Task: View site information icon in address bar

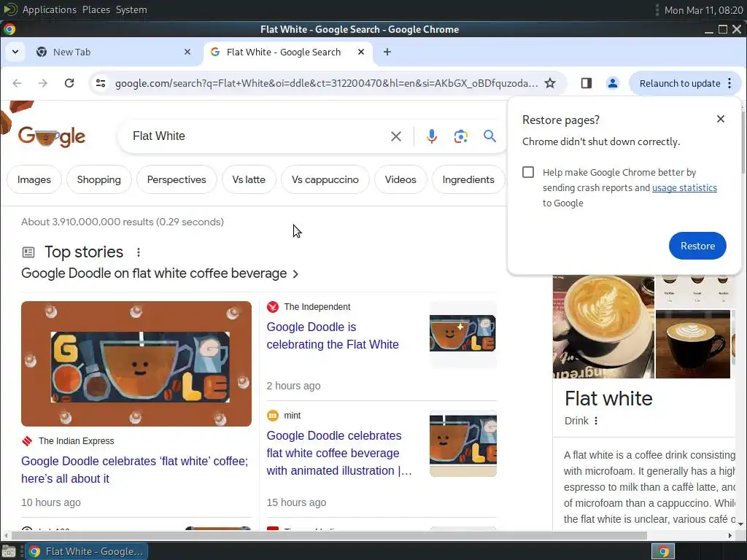Action: point(101,83)
